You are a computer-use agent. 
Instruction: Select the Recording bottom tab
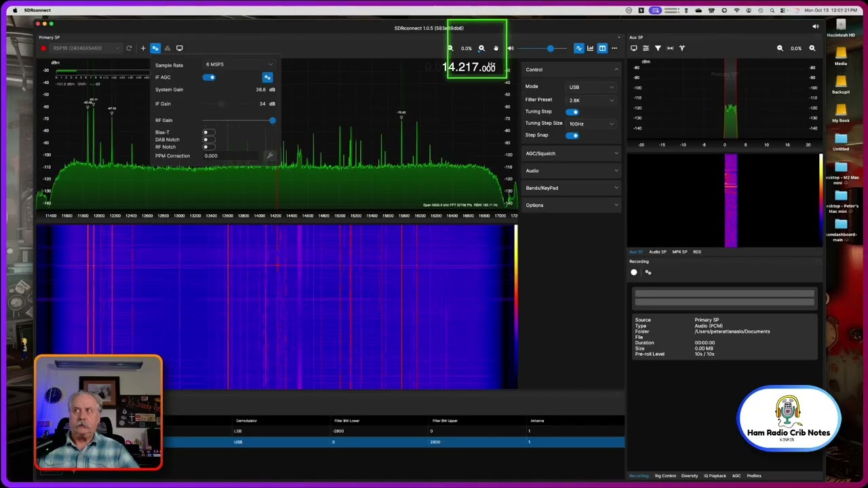coord(639,476)
